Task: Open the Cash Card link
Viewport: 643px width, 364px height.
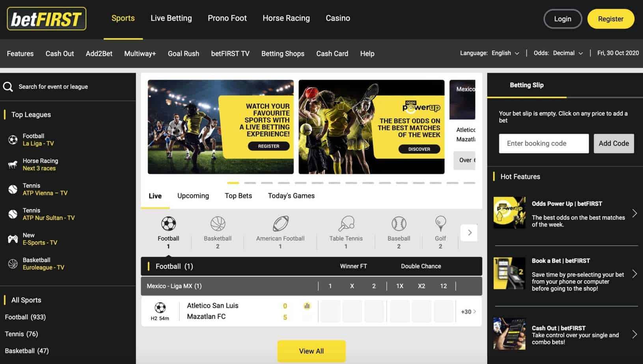Action: tap(332, 54)
